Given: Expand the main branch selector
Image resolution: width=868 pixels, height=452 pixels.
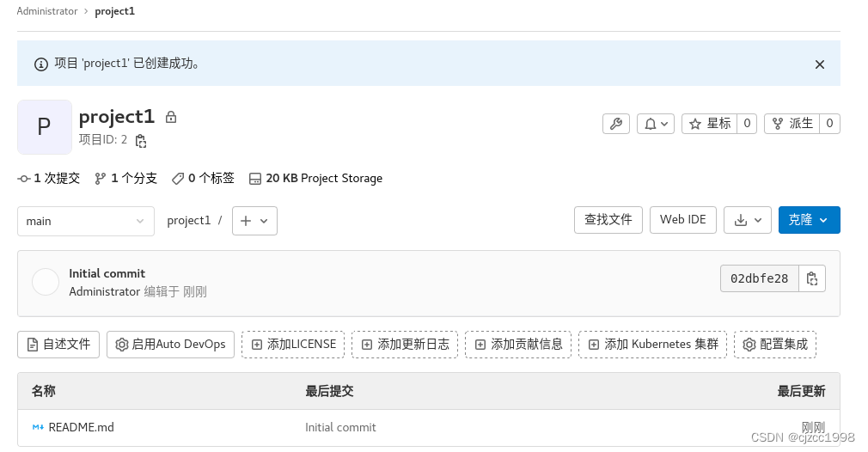Looking at the screenshot, I should [x=86, y=222].
